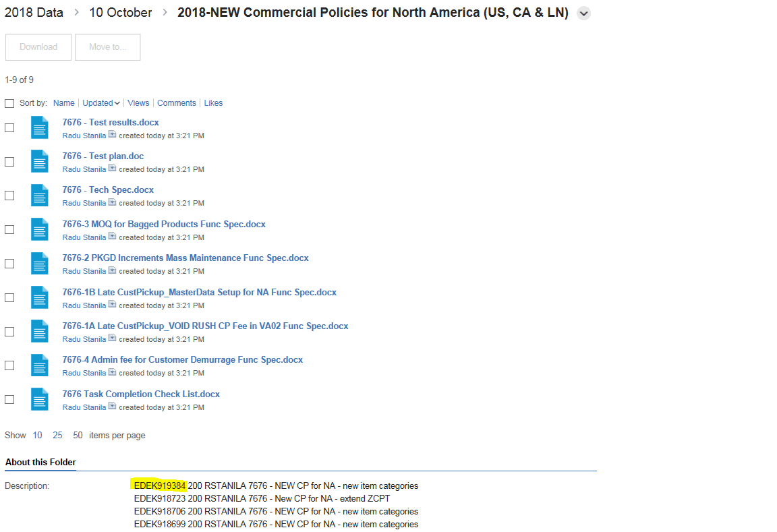The width and height of the screenshot is (777, 532).
Task: Open business card icon beside Radu Stanila on Test results
Action: pyautogui.click(x=113, y=135)
